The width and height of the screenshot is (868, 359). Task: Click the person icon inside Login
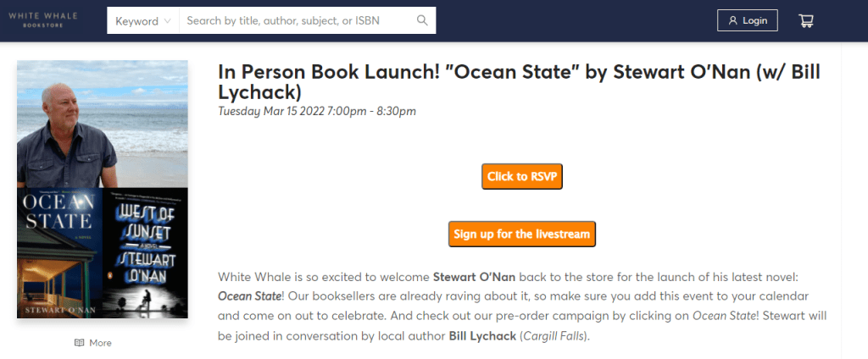click(x=732, y=20)
